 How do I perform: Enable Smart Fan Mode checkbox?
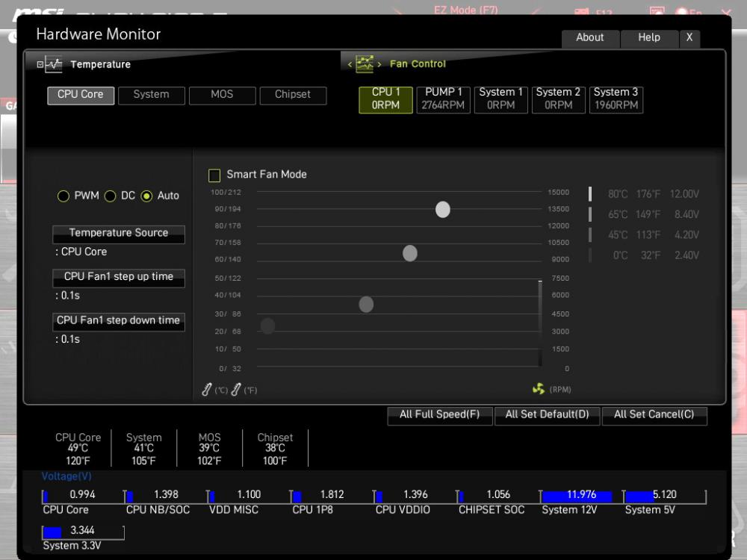coord(214,175)
